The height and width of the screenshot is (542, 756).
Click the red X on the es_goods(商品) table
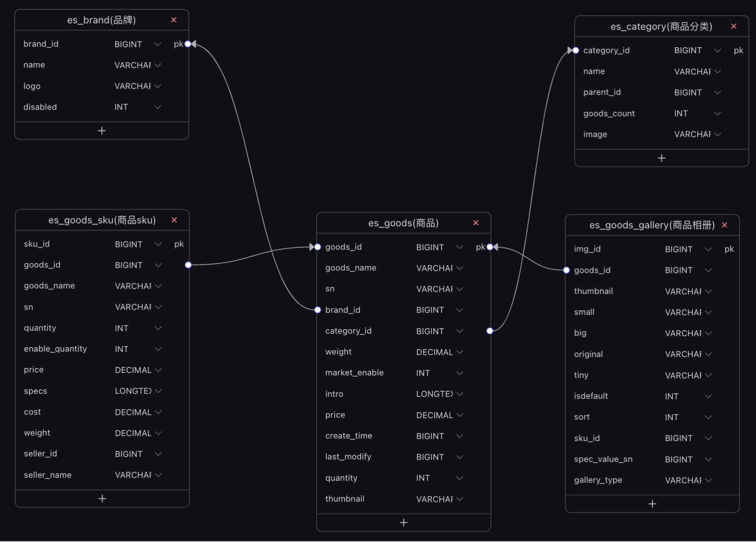pyautogui.click(x=476, y=223)
